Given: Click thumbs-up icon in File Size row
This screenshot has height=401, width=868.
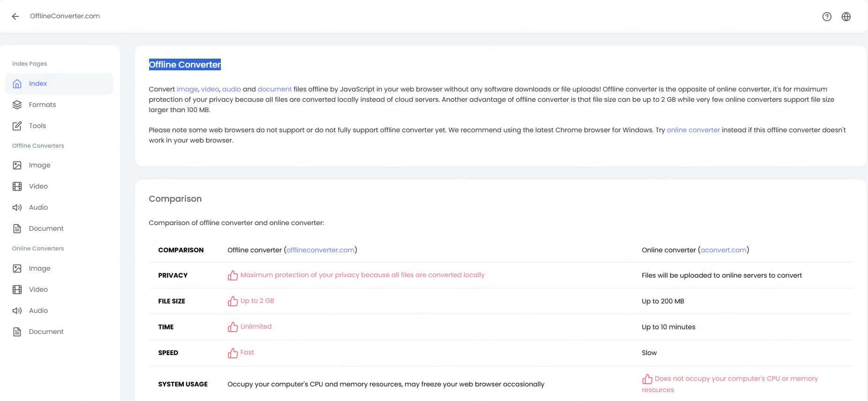Looking at the screenshot, I should [233, 301].
